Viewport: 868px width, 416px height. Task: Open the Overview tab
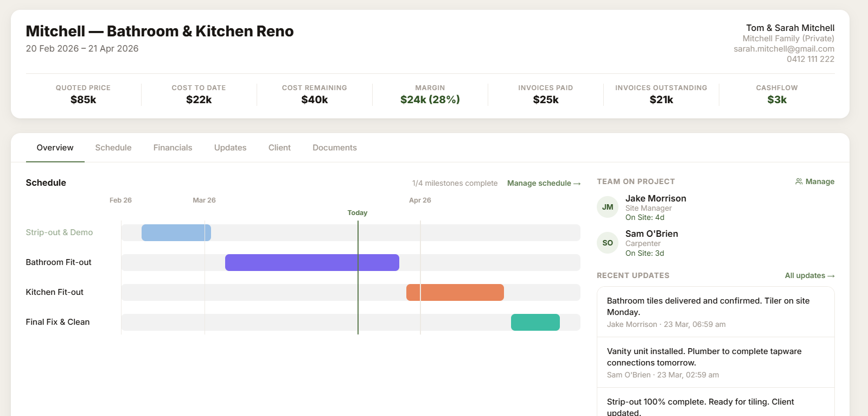[55, 148]
